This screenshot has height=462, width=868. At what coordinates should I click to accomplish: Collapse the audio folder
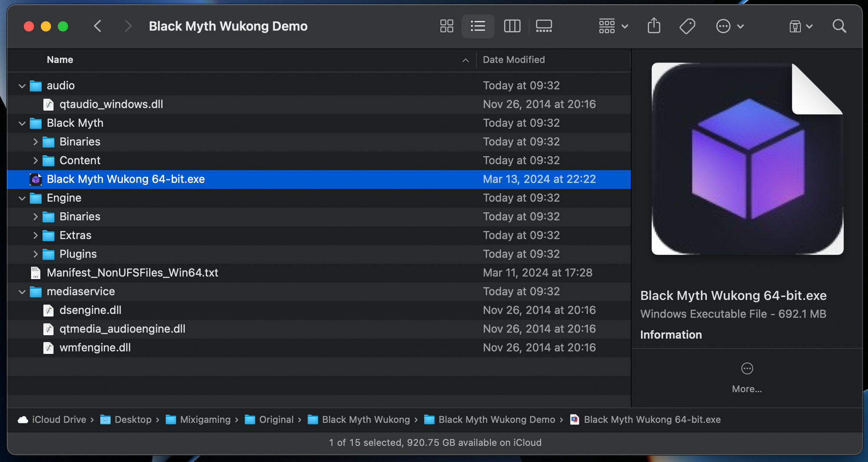(x=22, y=86)
